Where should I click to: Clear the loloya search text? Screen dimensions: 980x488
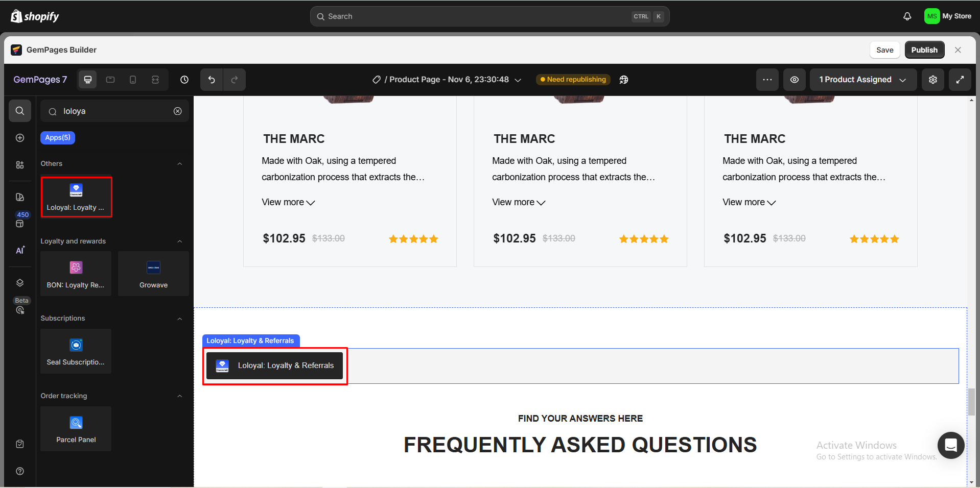(177, 111)
